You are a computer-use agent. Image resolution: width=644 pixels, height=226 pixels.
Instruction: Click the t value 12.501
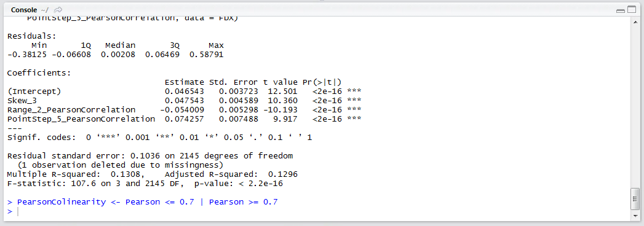pyautogui.click(x=283, y=91)
